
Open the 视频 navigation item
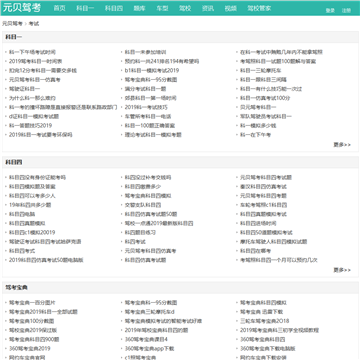(x=230, y=8)
